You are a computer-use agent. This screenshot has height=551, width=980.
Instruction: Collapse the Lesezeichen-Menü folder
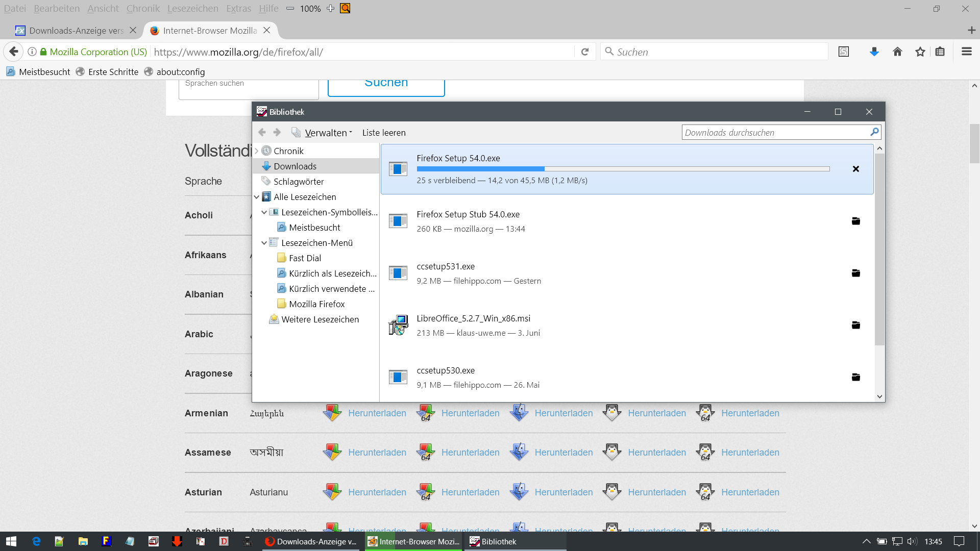click(x=264, y=243)
